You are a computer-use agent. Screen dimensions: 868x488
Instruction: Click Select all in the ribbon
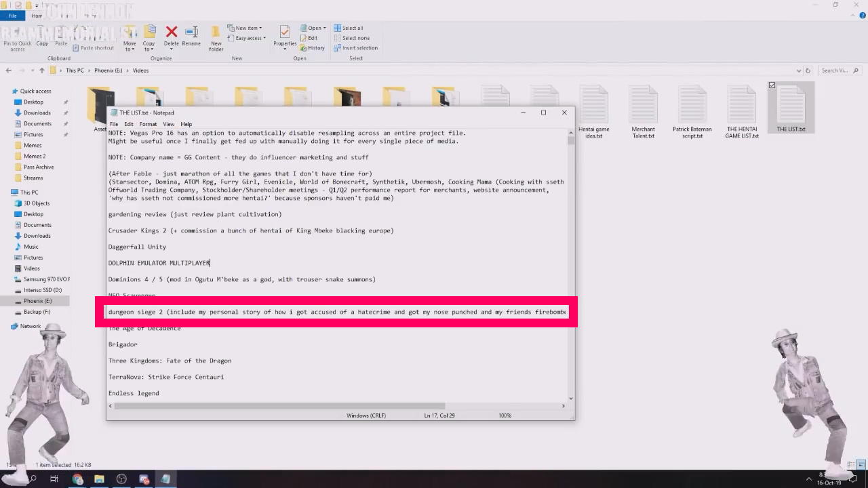349,28
